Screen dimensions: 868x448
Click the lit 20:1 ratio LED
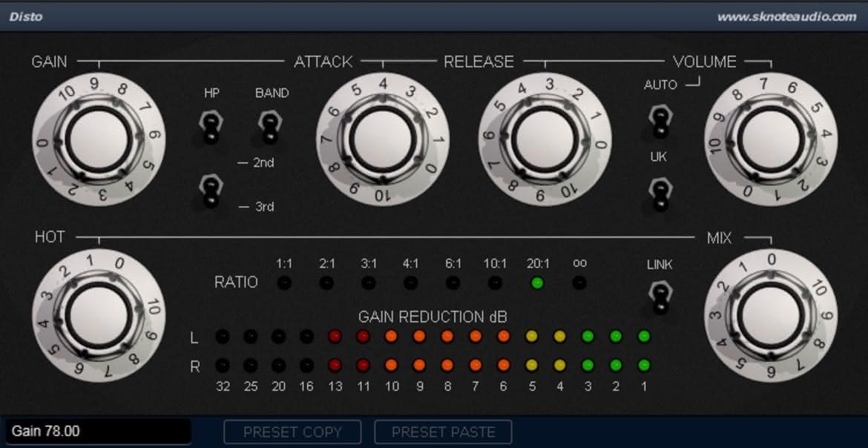[537, 283]
